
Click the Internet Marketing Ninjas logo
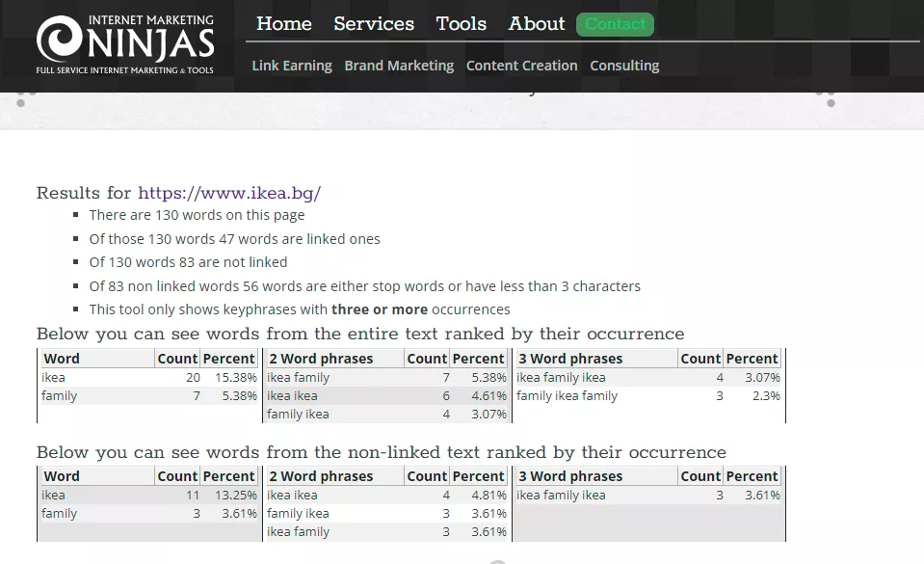pyautogui.click(x=125, y=44)
